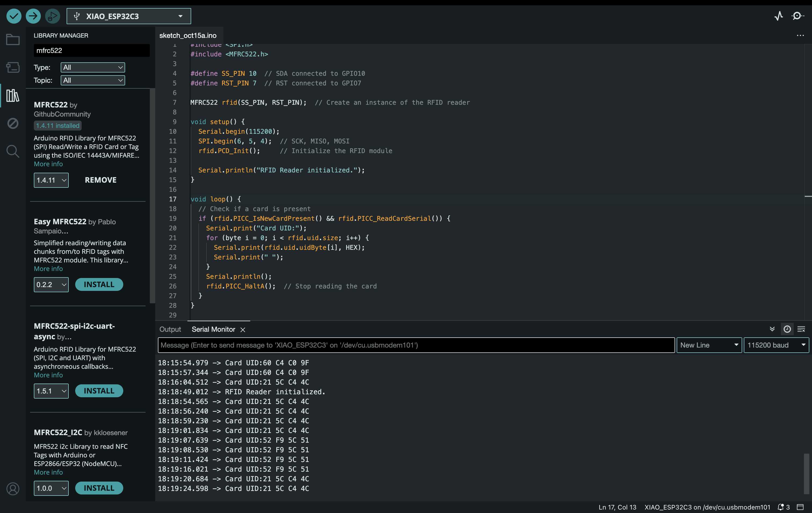
Task: Install the MFRC522_I2C library
Action: (99, 488)
